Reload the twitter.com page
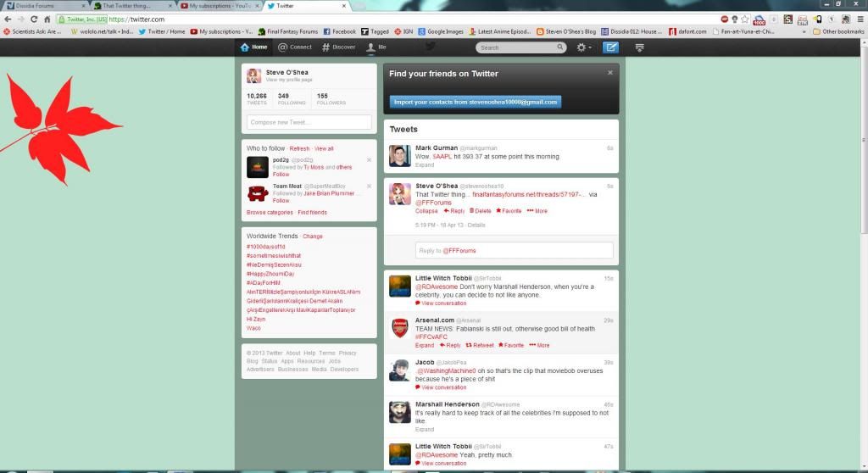The image size is (868, 473). click(x=34, y=19)
